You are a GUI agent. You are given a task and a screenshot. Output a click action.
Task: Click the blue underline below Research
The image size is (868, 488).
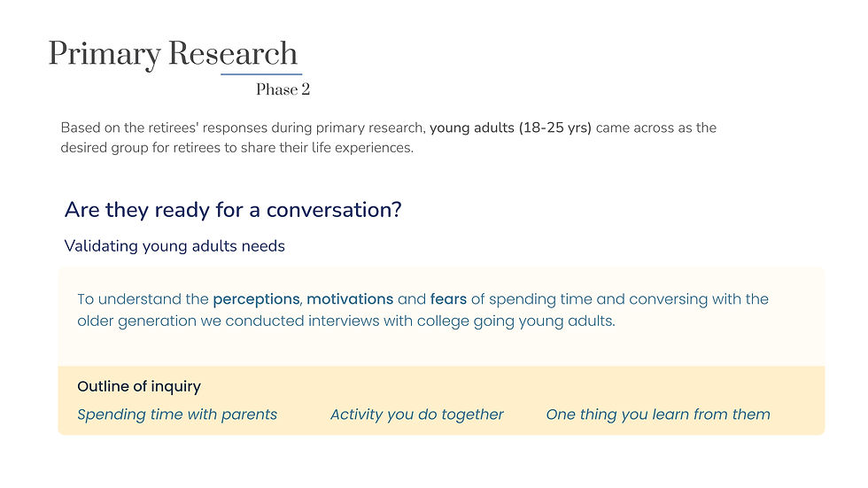point(261,74)
